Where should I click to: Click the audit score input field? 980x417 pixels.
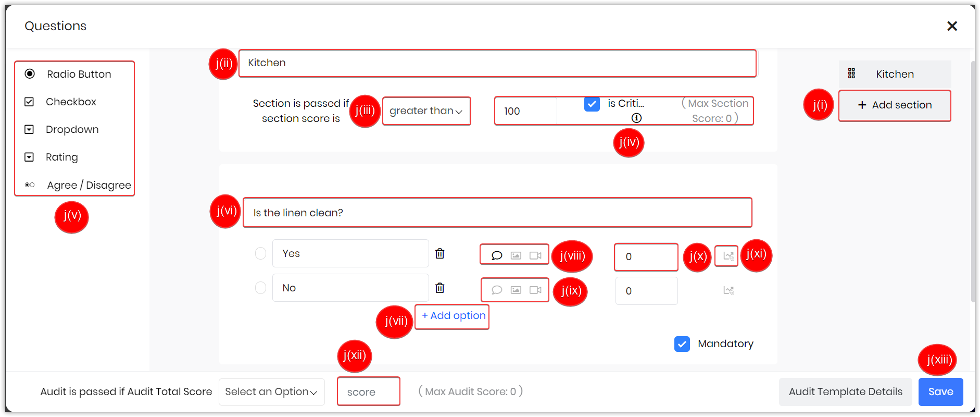[369, 391]
